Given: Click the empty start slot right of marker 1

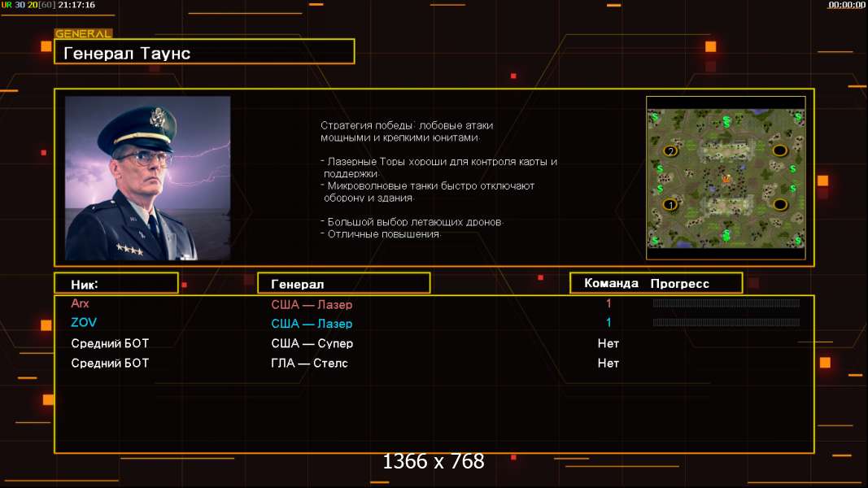Looking at the screenshot, I should tap(780, 205).
